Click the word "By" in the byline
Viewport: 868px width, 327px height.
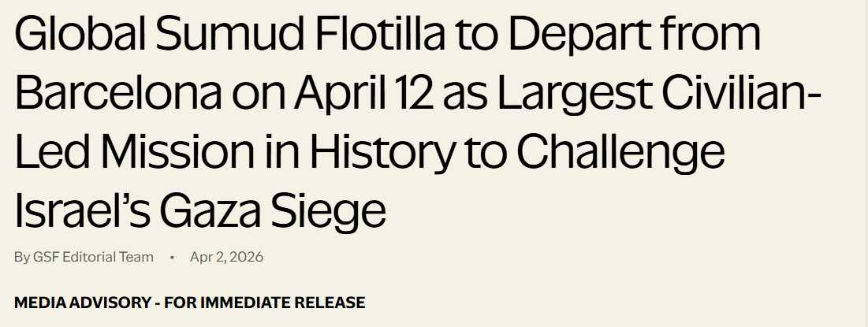click(x=22, y=257)
